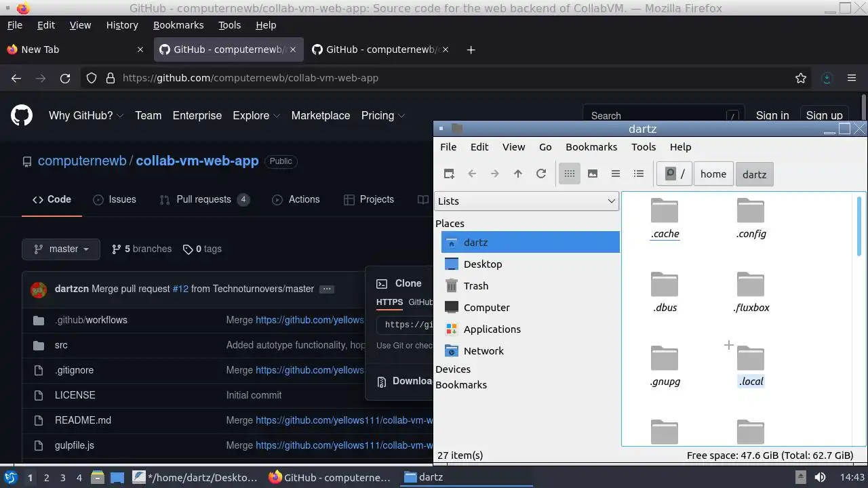Open the Actions repository tab
Screen dimensions: 868x488
pyautogui.click(x=296, y=199)
